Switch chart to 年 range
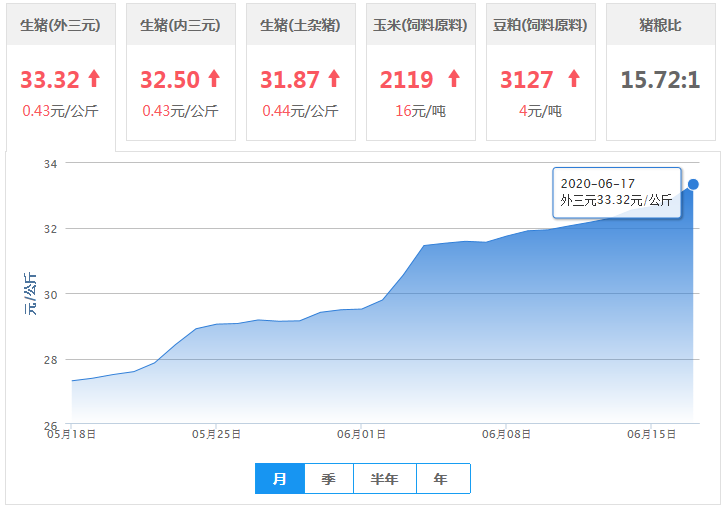This screenshot has height=509, width=726. [441, 479]
